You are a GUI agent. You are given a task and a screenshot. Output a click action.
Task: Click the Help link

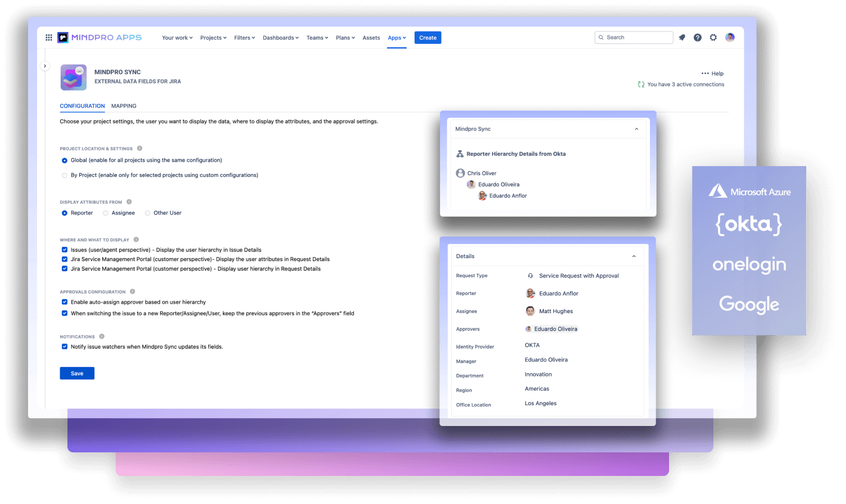pyautogui.click(x=717, y=74)
